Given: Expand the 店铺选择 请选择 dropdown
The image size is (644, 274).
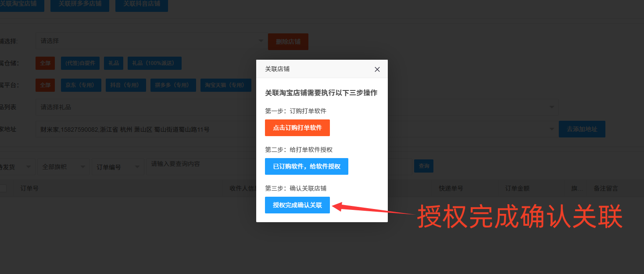Looking at the screenshot, I should [x=150, y=41].
